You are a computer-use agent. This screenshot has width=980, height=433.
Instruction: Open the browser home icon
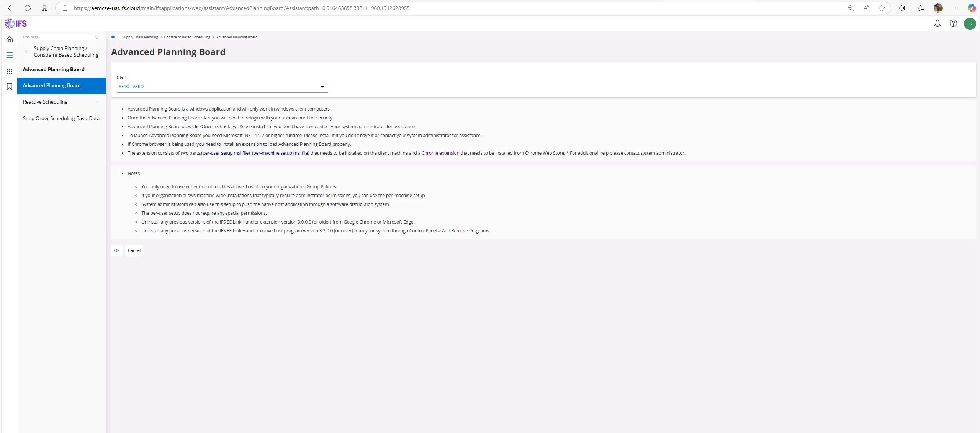tap(44, 8)
